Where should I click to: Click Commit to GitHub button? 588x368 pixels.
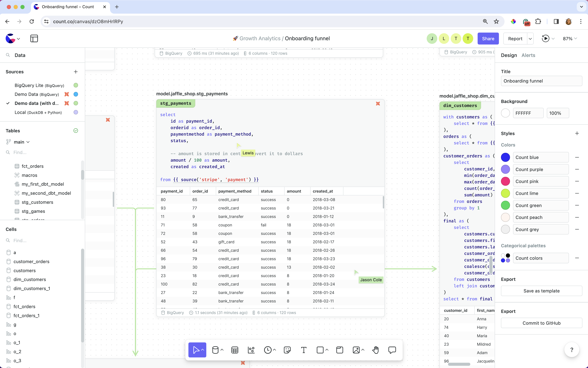(541, 323)
